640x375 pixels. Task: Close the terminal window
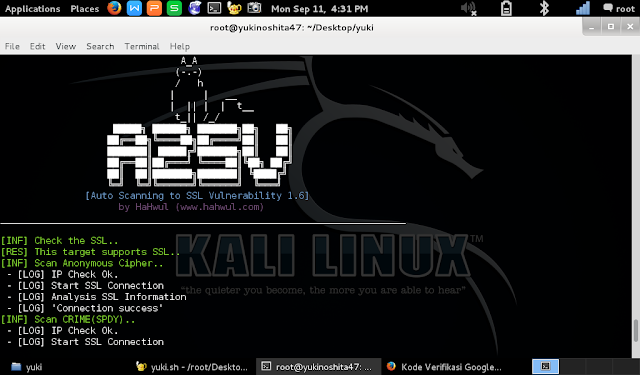click(x=630, y=27)
